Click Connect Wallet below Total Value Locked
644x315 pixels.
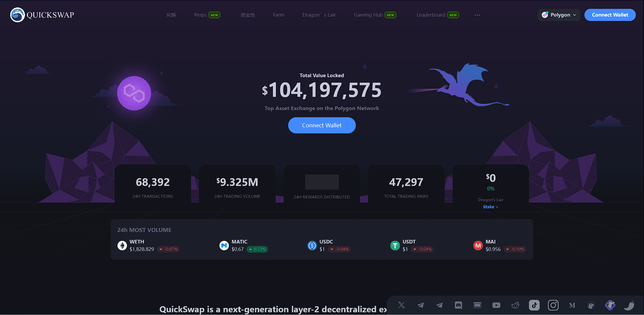[x=322, y=125]
